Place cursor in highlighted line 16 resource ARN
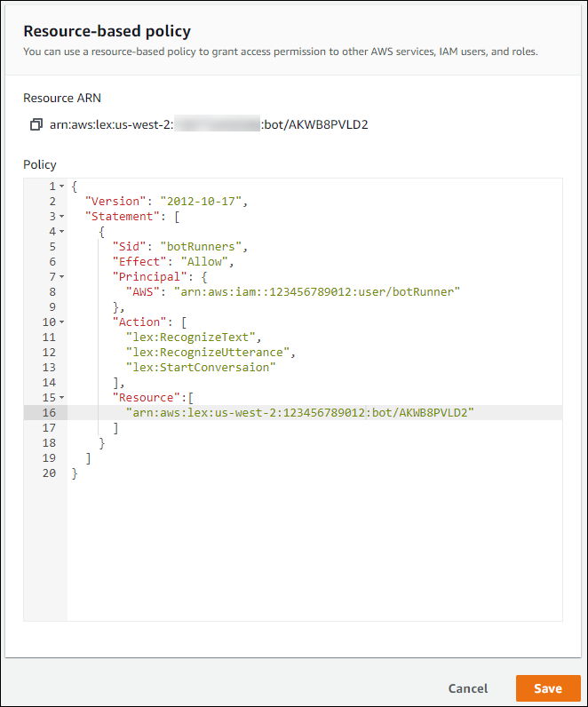588x707 pixels. [300, 412]
